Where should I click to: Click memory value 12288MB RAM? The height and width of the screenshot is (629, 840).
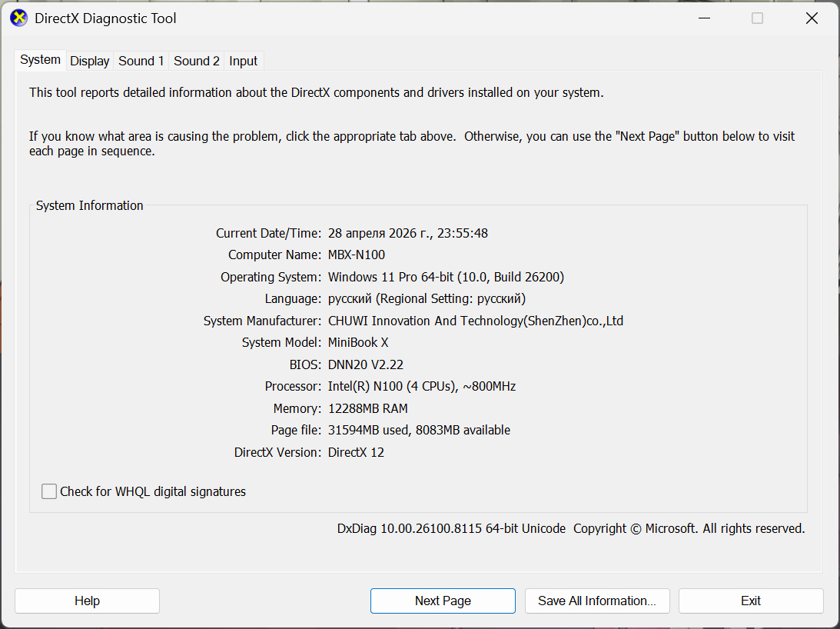click(367, 408)
